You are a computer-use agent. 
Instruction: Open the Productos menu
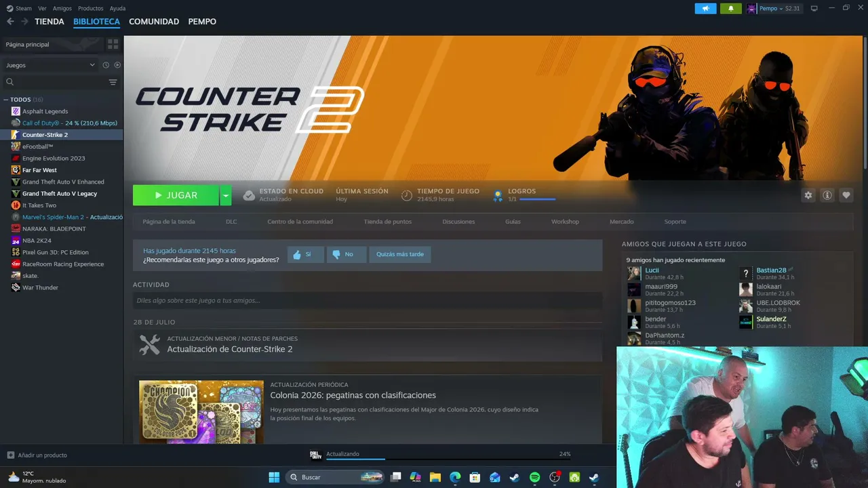[91, 9]
